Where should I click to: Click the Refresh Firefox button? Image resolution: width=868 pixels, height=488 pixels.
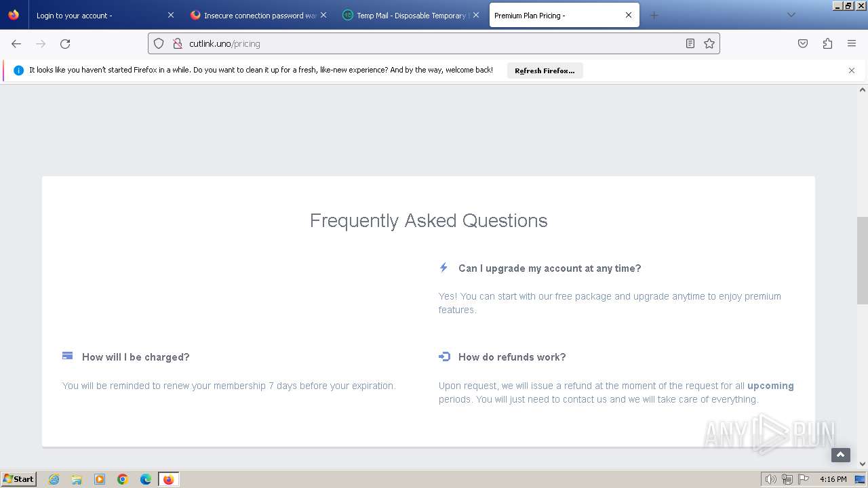click(x=545, y=70)
